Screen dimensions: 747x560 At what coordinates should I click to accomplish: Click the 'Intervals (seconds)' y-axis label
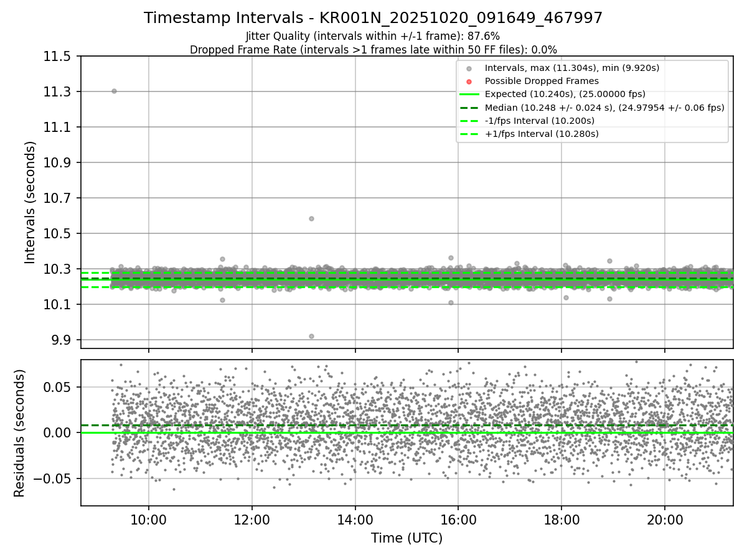[x=31, y=202]
